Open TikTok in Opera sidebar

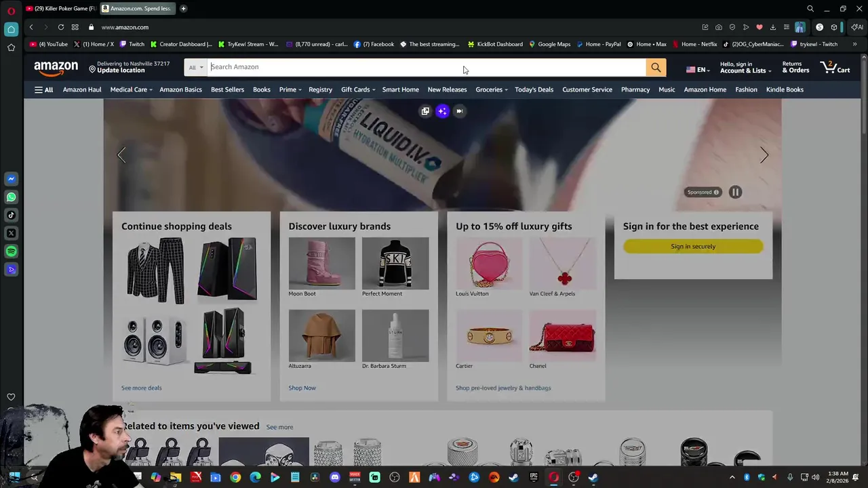(11, 216)
